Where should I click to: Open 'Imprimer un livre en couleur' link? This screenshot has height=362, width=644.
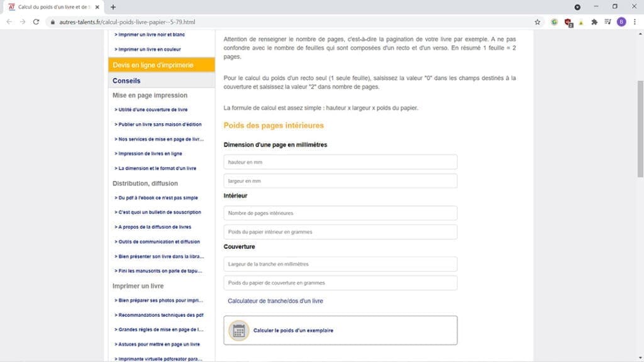tap(147, 49)
